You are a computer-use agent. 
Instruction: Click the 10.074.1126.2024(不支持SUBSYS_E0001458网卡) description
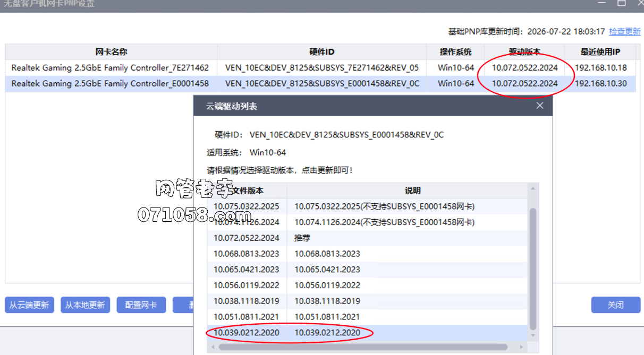coord(385,222)
